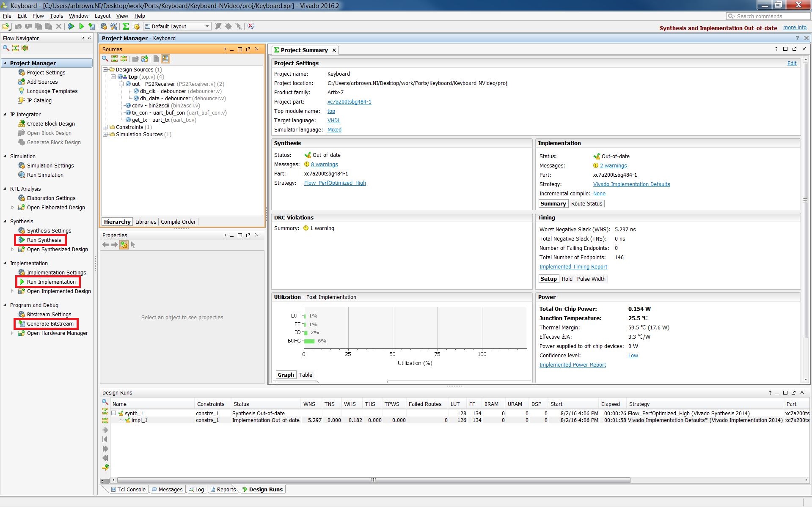Viewport: 812px width, 507px height.
Task: Expand the Constraints folder in Sources
Action: coord(105,127)
